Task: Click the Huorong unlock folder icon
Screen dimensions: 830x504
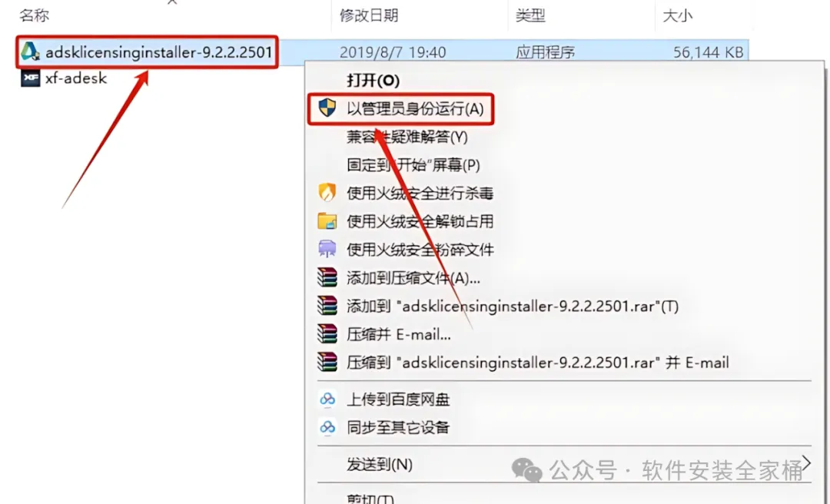Action: pyautogui.click(x=327, y=220)
